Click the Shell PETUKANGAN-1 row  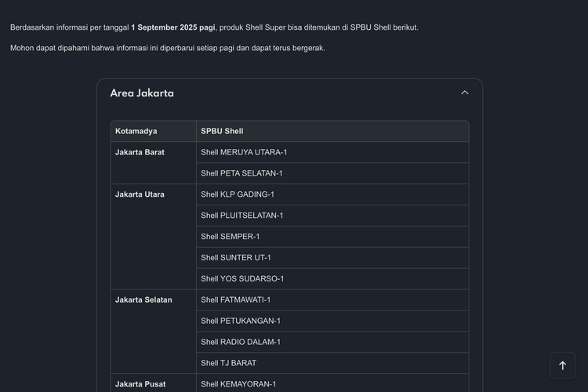coord(240,321)
